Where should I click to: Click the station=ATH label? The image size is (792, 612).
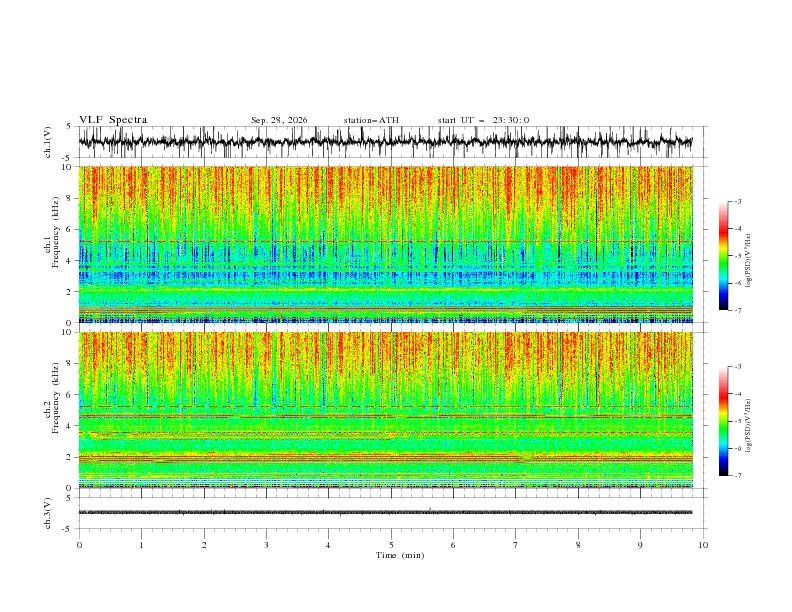pyautogui.click(x=371, y=120)
